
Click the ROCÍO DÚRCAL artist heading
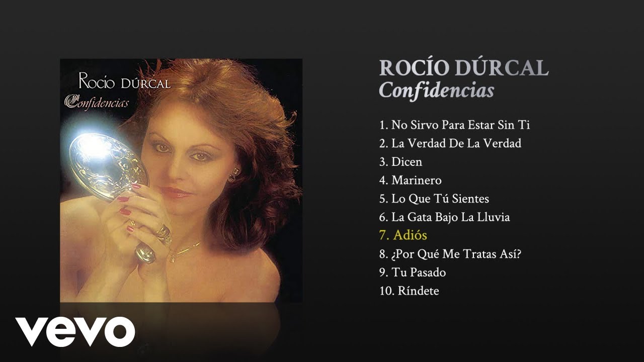(x=463, y=68)
